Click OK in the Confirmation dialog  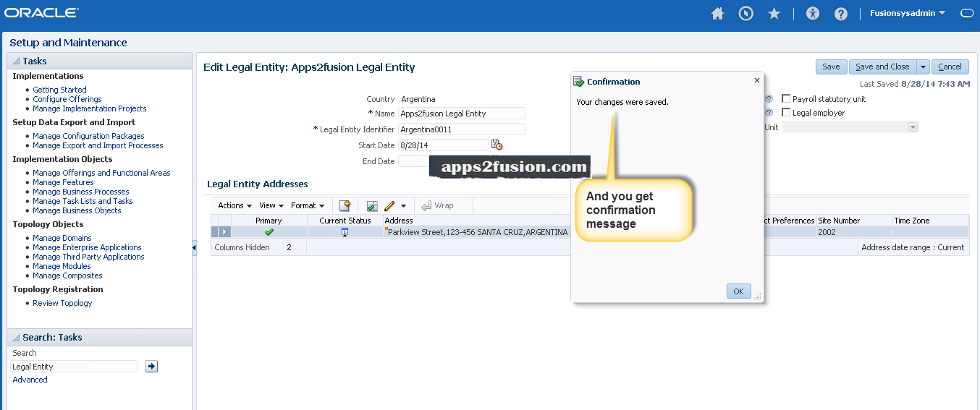click(738, 291)
